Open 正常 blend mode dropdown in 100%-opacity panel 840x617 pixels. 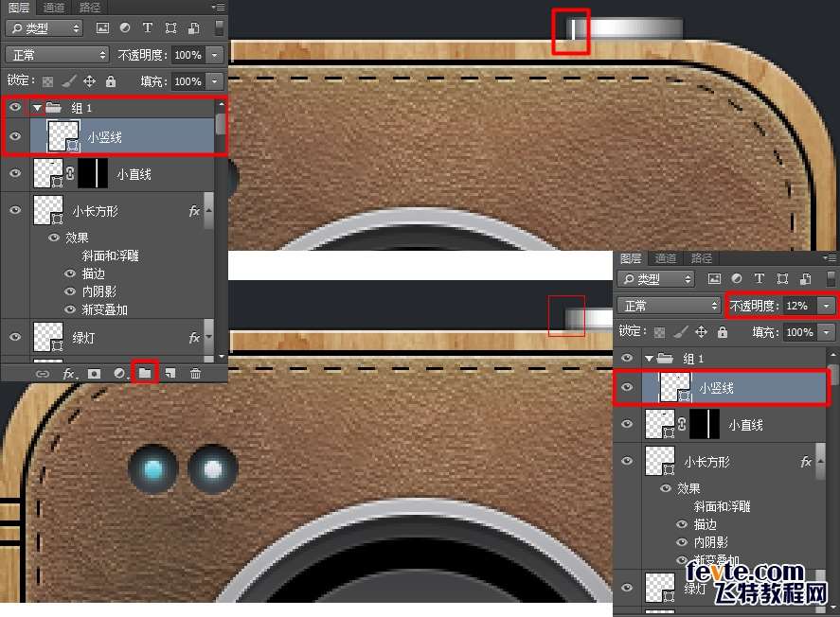pyautogui.click(x=57, y=55)
